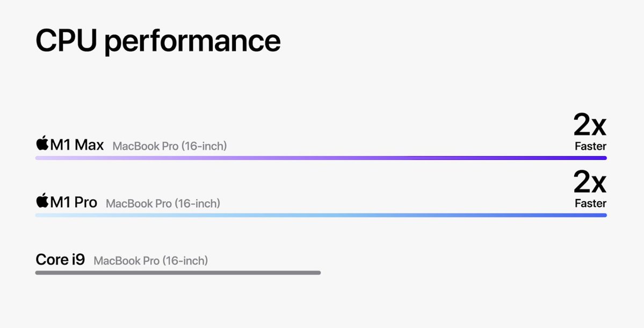
Task: Click the Apple logo beside M1 Pro
Action: pyautogui.click(x=42, y=201)
